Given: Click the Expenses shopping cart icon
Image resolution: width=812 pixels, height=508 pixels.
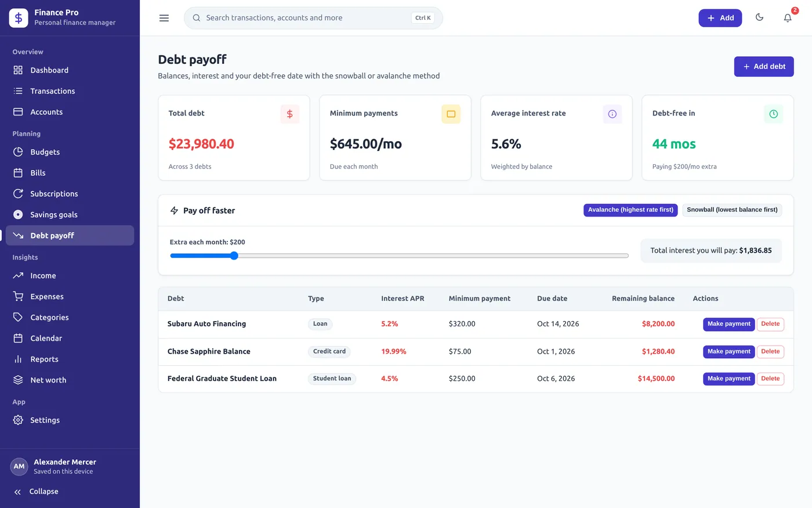Looking at the screenshot, I should tap(18, 297).
